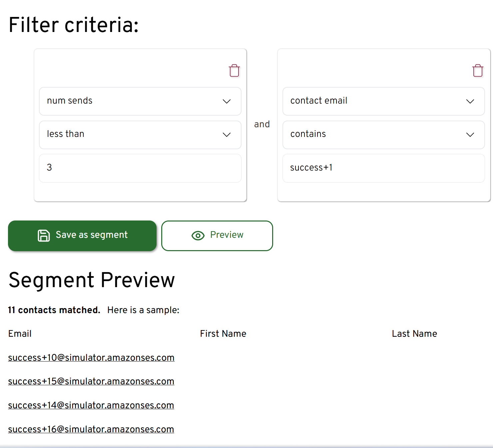Image resolution: width=493 pixels, height=448 pixels.
Task: Click the floppy disk icon on Save as segment
Action: [44, 235]
